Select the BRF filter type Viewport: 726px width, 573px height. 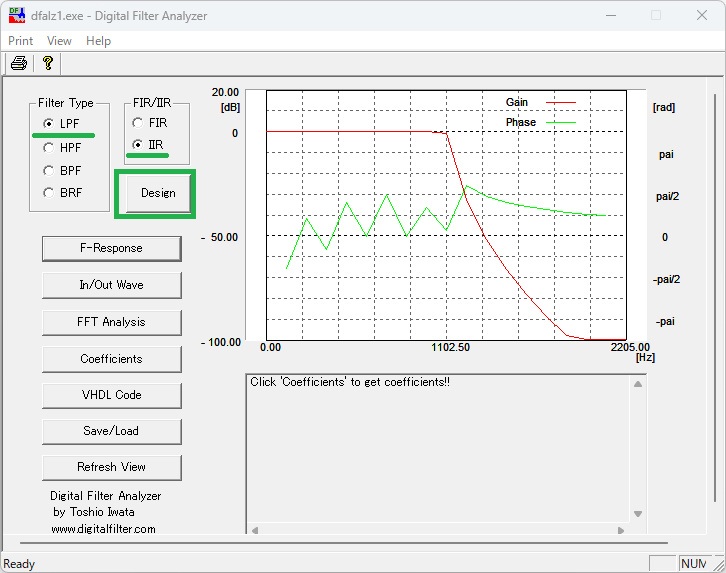click(49, 193)
